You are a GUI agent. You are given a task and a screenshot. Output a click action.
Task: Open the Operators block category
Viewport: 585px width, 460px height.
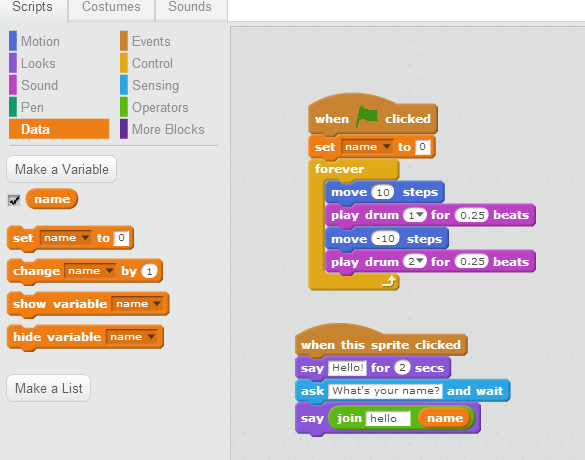pyautogui.click(x=160, y=107)
